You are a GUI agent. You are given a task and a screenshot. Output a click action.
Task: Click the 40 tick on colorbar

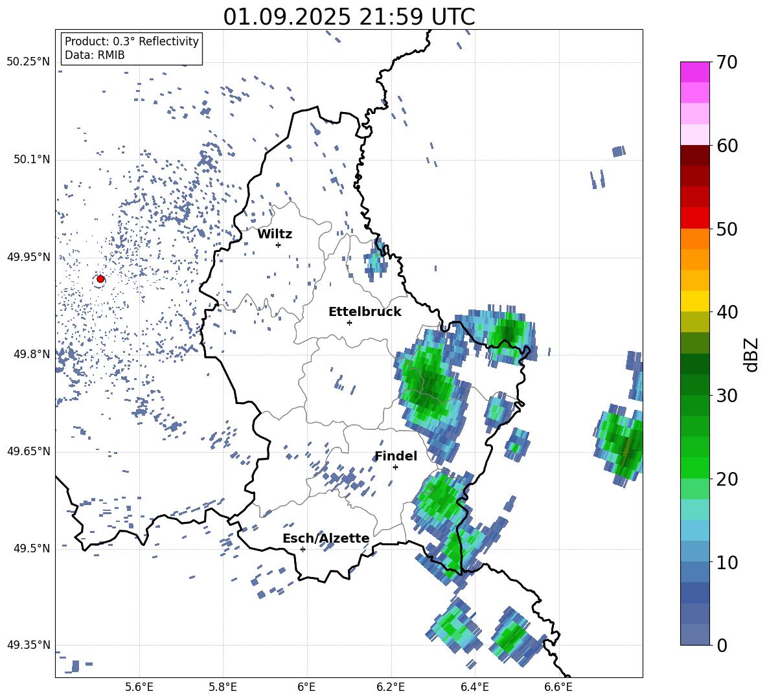(x=727, y=312)
